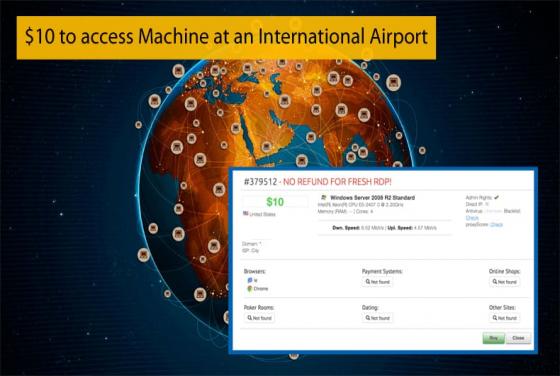Screen dimensions: 560x376
Task: Click Not found under Payment Systems
Action: [x=378, y=282]
